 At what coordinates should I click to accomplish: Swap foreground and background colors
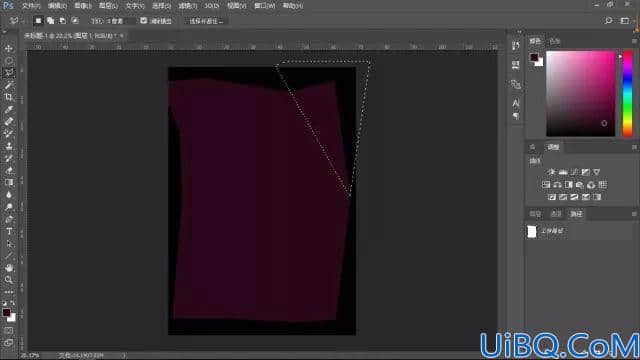13,303
